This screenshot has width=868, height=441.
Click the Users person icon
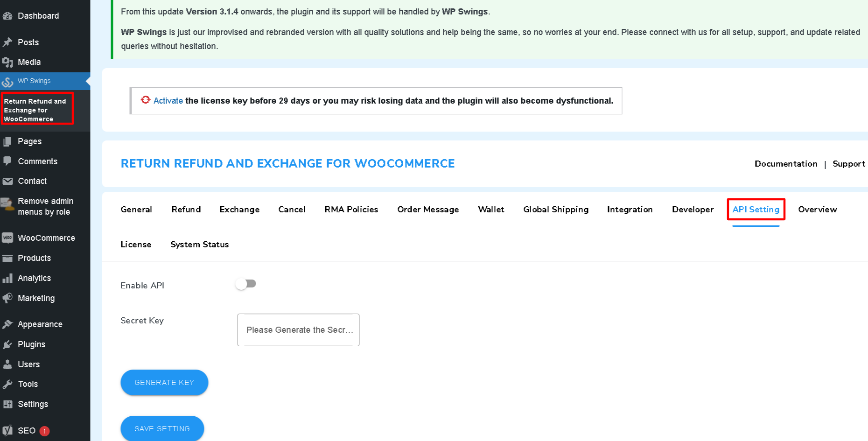click(7, 364)
